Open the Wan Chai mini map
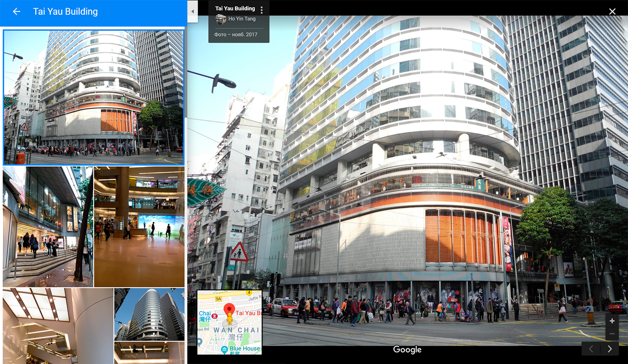Screen dimensions: 628x364 [229, 323]
